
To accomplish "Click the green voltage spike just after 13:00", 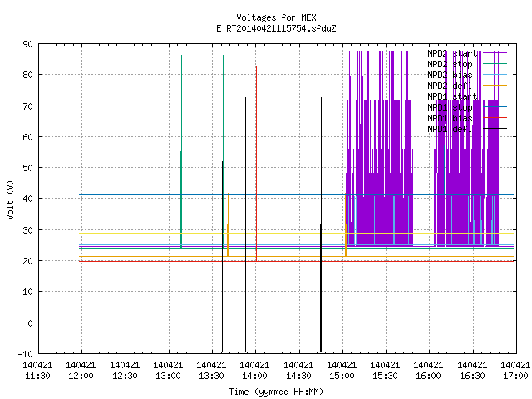I will pyautogui.click(x=181, y=150).
